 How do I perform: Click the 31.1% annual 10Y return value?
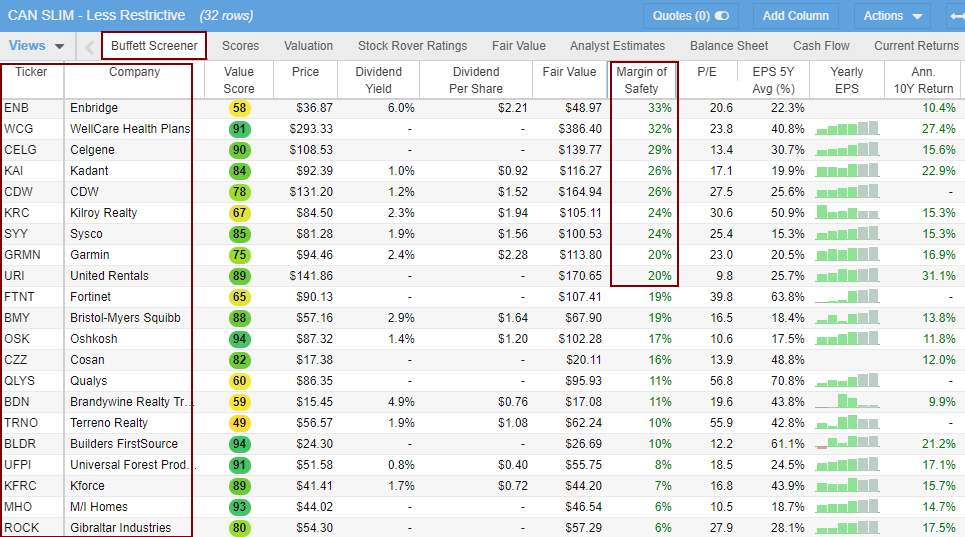click(939, 276)
